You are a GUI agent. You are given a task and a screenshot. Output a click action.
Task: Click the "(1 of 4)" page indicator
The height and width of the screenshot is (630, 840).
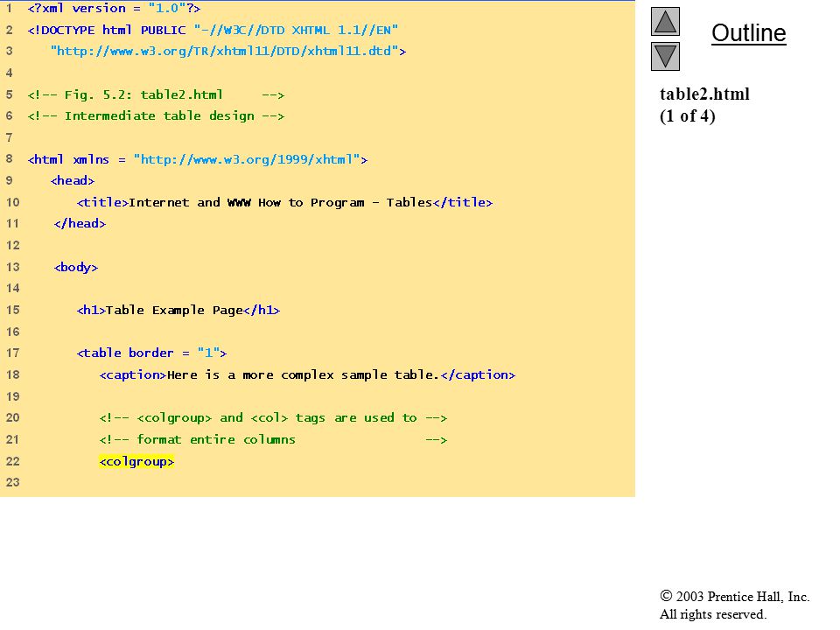coord(688,115)
